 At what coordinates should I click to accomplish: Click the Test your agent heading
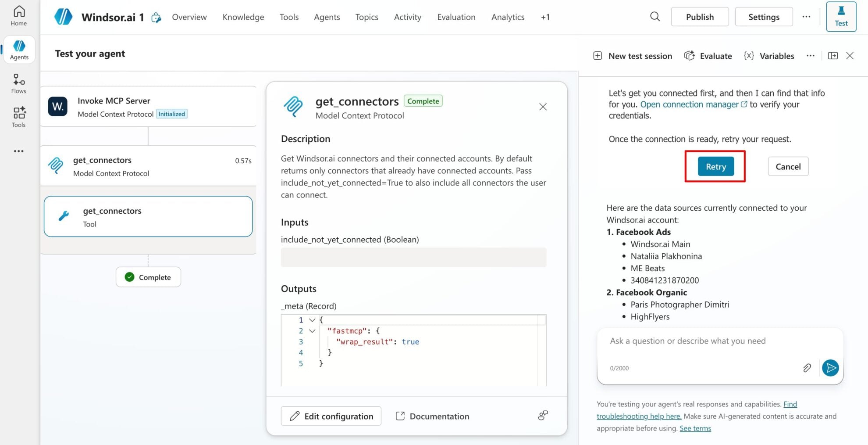pyautogui.click(x=90, y=54)
